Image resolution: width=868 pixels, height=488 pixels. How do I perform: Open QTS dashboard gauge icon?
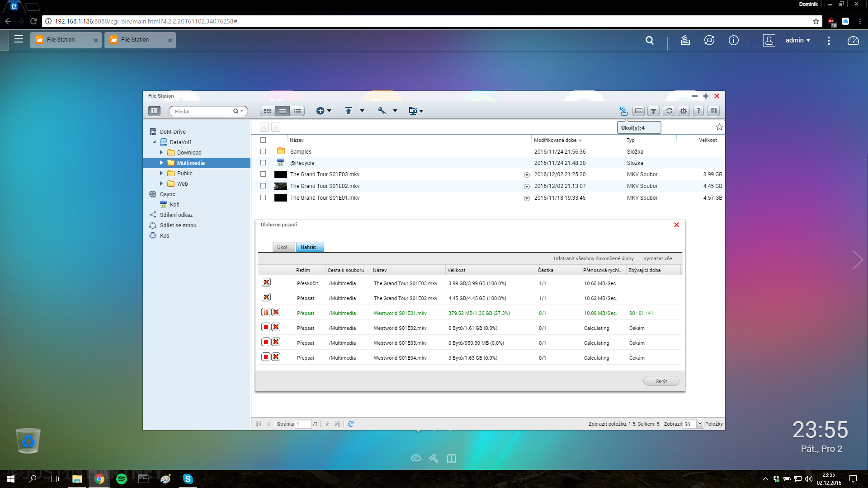853,41
